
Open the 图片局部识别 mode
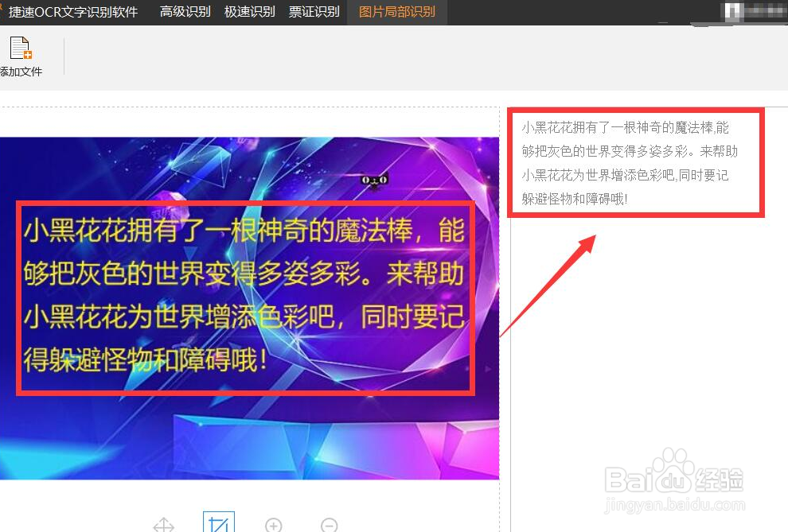(x=397, y=12)
